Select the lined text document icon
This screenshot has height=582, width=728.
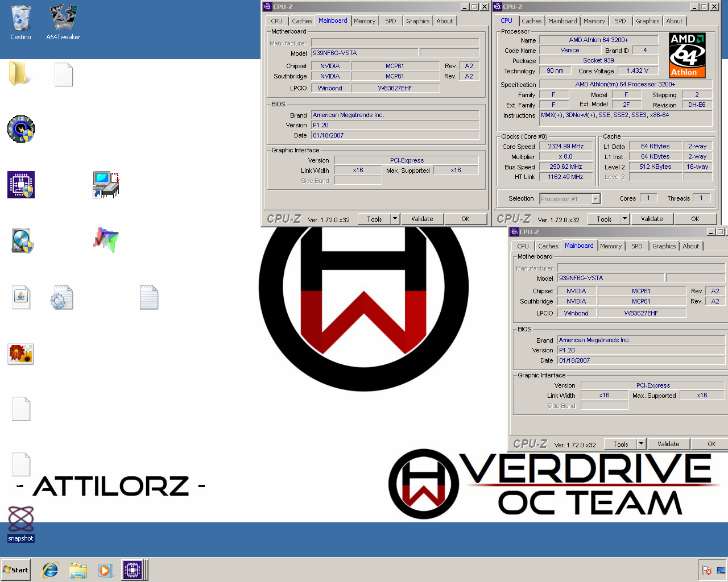click(x=148, y=297)
